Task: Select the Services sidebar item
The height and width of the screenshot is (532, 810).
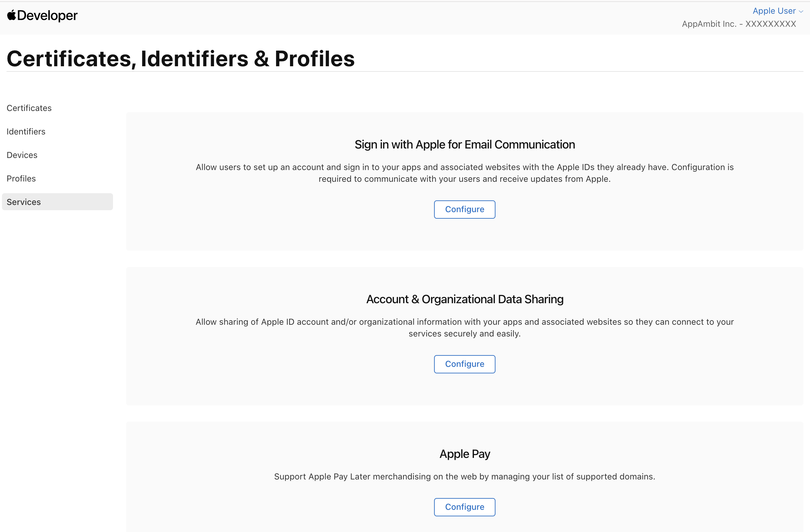Action: (24, 202)
